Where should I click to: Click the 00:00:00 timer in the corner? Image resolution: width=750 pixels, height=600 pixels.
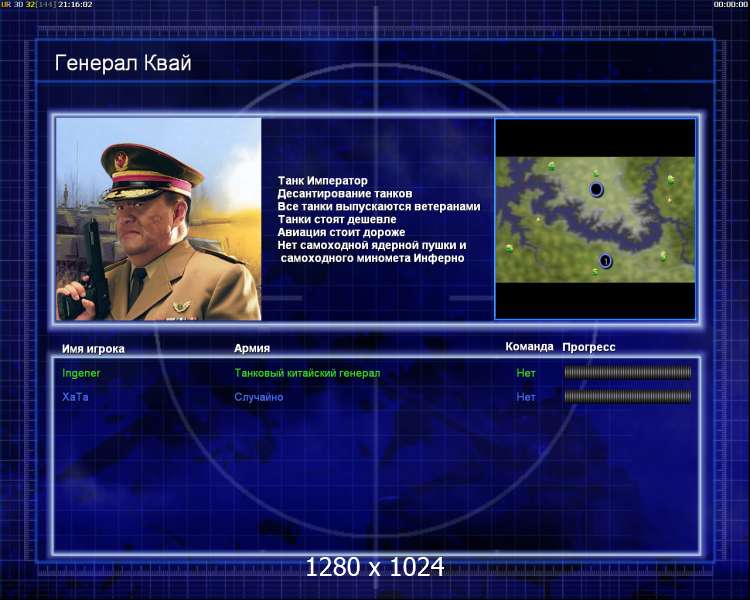coord(730,4)
